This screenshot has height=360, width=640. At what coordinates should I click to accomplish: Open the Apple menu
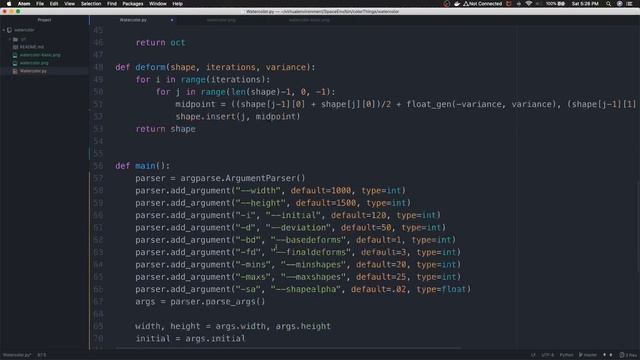pos(9,4)
